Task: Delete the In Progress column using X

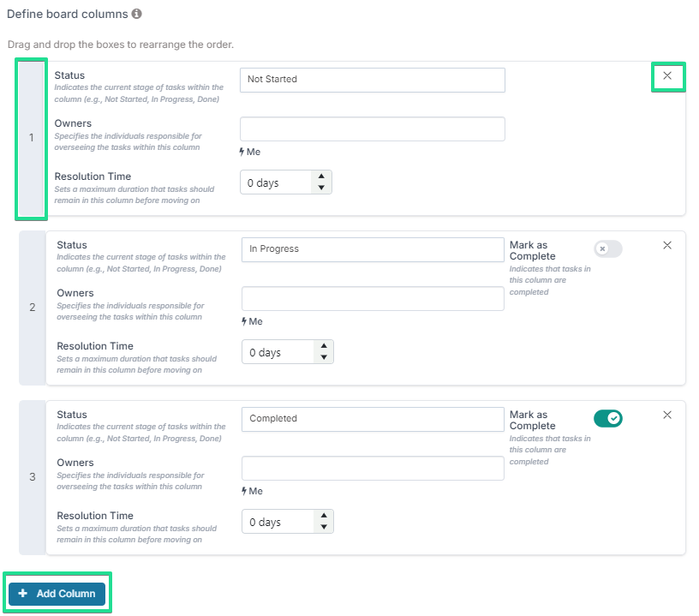Action: point(667,245)
